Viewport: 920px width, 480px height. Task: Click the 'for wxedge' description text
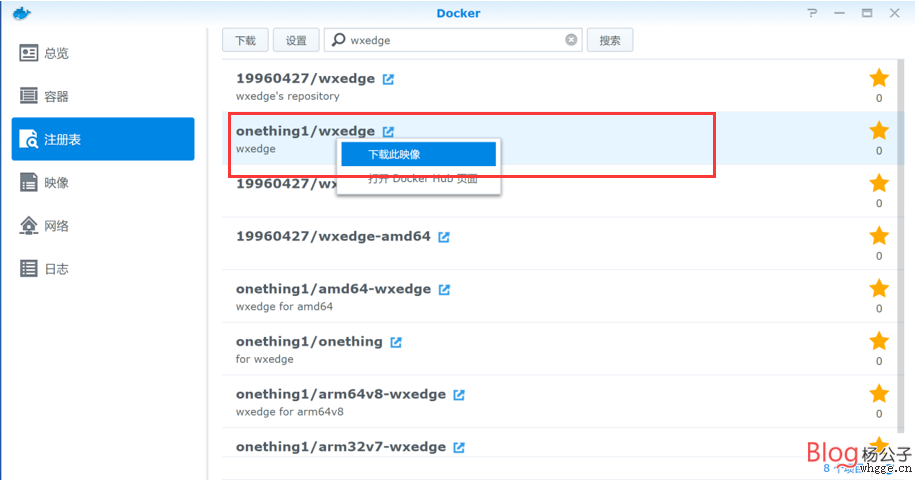[x=265, y=359]
